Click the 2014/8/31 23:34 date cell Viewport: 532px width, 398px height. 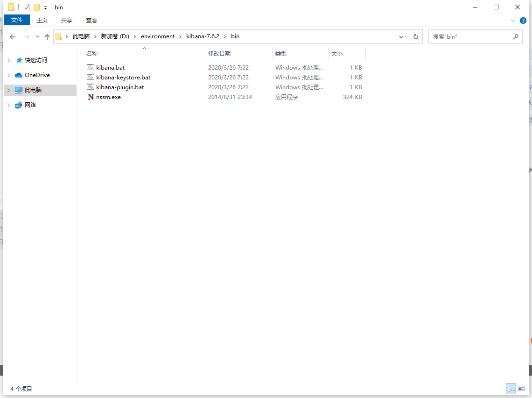[230, 97]
